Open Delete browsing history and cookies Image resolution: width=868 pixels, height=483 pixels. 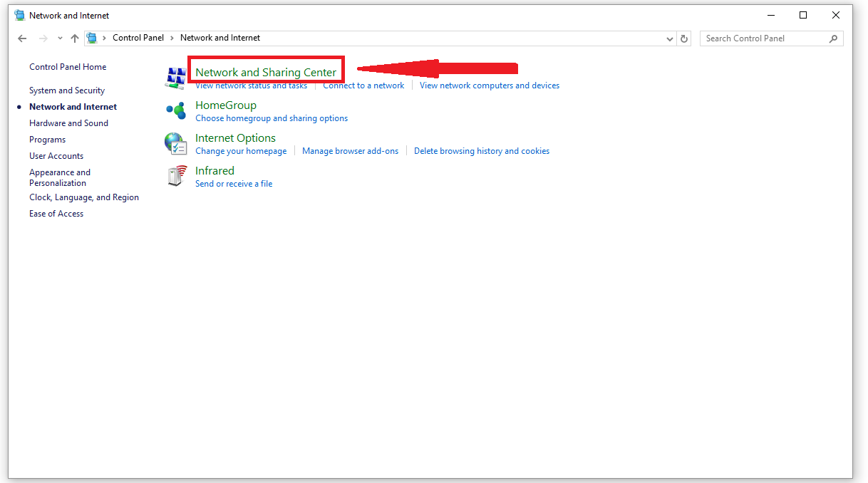pyautogui.click(x=482, y=151)
